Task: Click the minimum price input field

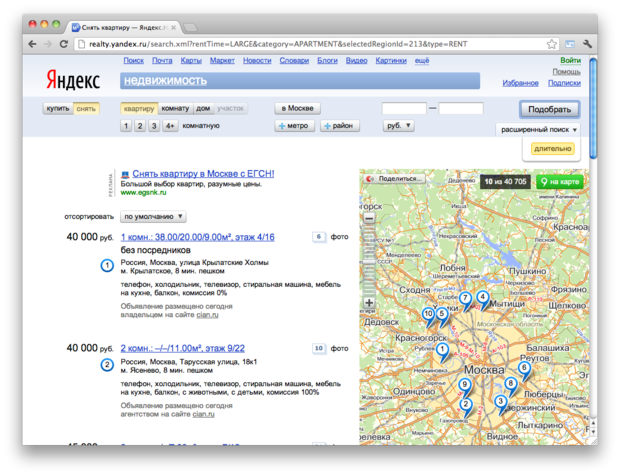Action: point(404,108)
